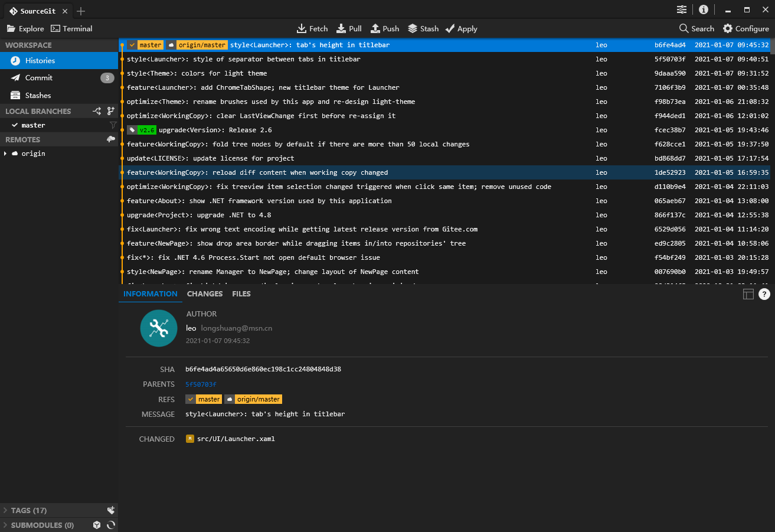Toggle the branch filter funnel icon
Screen dimensions: 775x532
112,125
